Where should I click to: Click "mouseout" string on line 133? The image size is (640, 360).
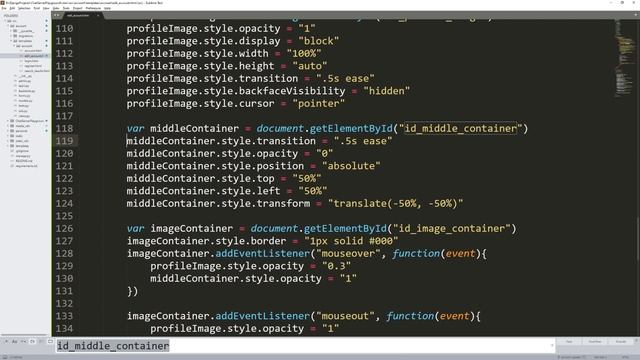pos(345,316)
